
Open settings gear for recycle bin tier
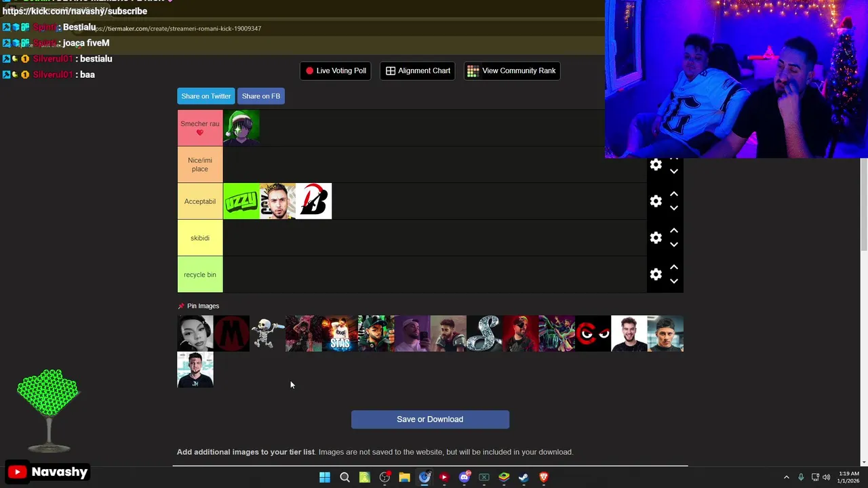[x=656, y=274]
